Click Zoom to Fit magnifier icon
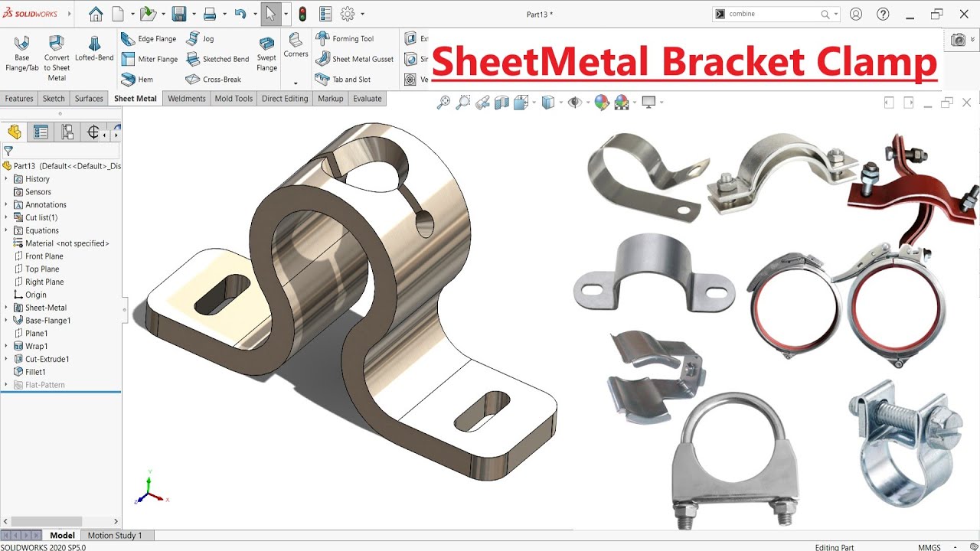Screen dimensions: 980x551 coord(443,103)
